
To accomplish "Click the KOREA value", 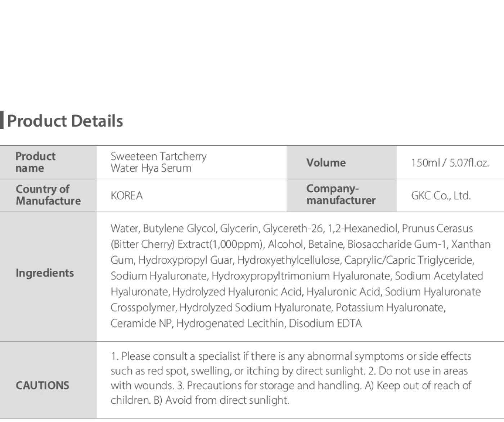I will point(126,196).
